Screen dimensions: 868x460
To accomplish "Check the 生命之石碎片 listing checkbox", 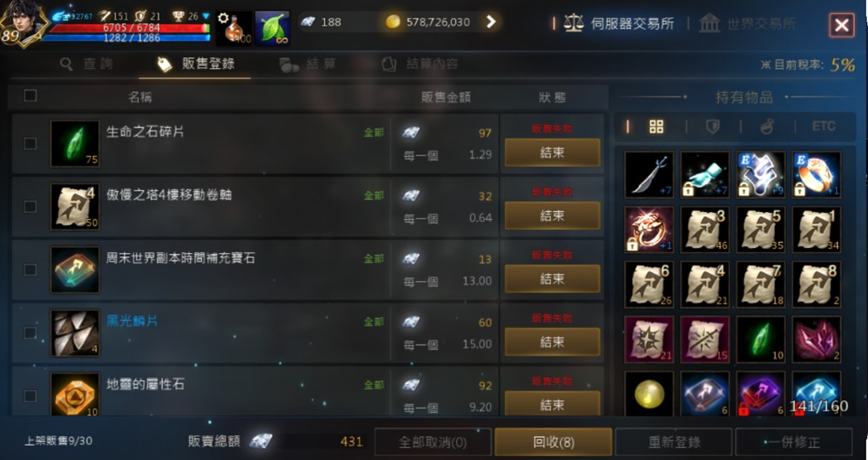I will pos(31,144).
